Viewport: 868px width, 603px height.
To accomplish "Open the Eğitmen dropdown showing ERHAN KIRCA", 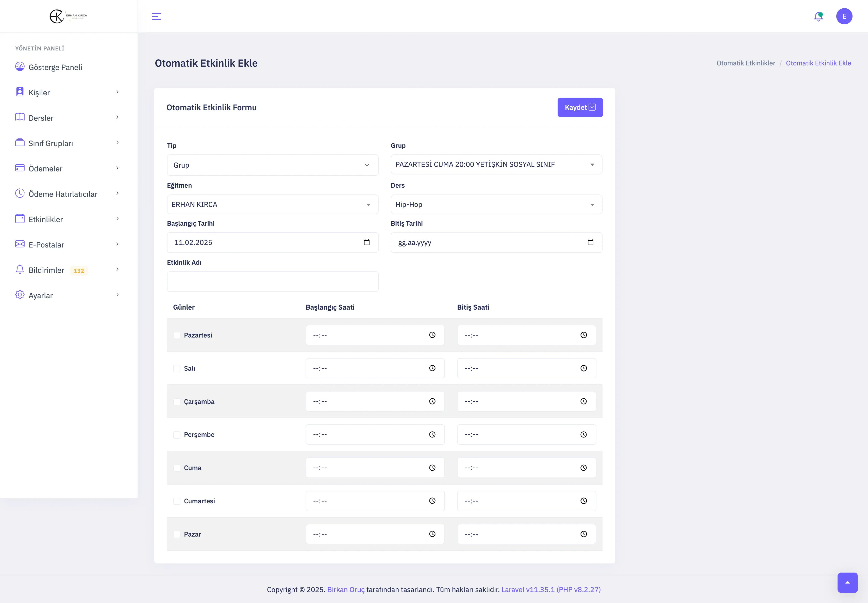I will (272, 204).
